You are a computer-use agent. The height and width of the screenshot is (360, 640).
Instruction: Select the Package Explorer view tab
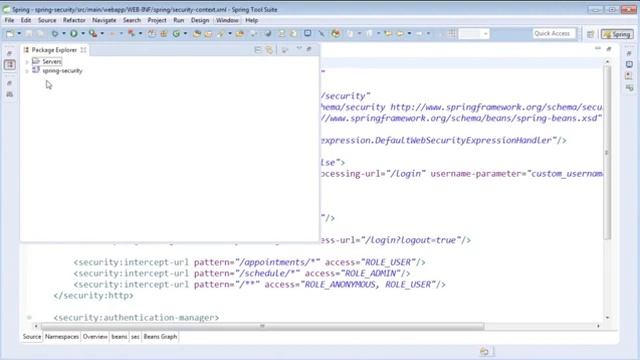pyautogui.click(x=54, y=50)
